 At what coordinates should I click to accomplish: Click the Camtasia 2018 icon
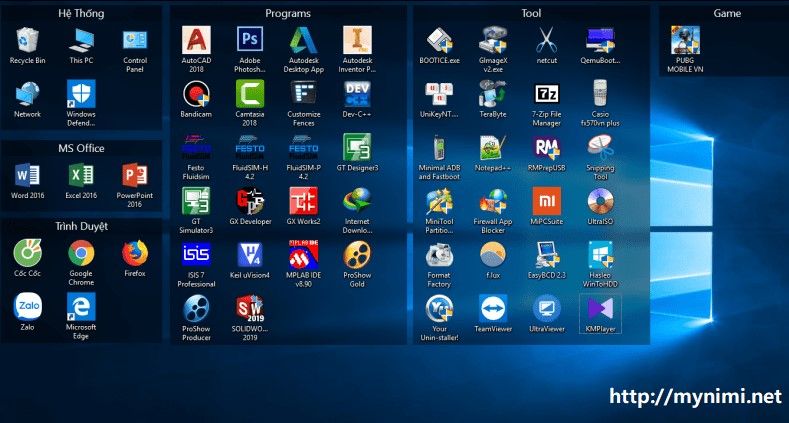click(250, 95)
